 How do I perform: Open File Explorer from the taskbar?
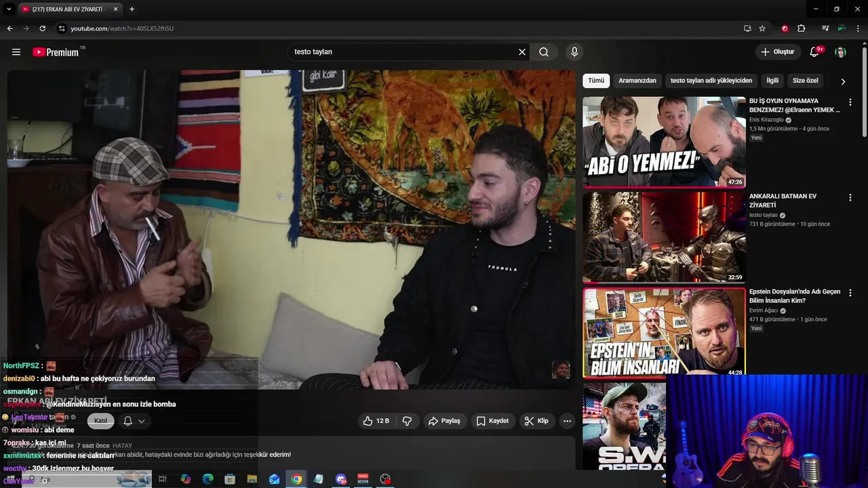[252, 479]
